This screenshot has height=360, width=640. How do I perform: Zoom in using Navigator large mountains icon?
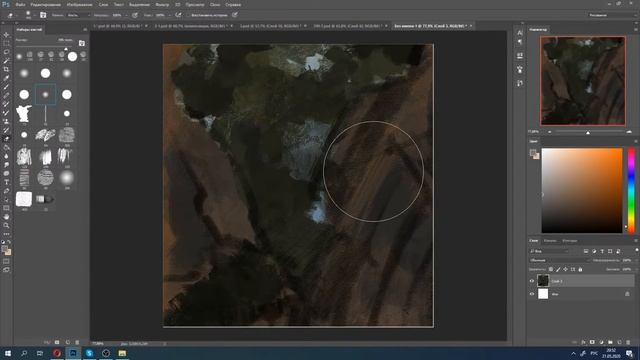point(629,132)
